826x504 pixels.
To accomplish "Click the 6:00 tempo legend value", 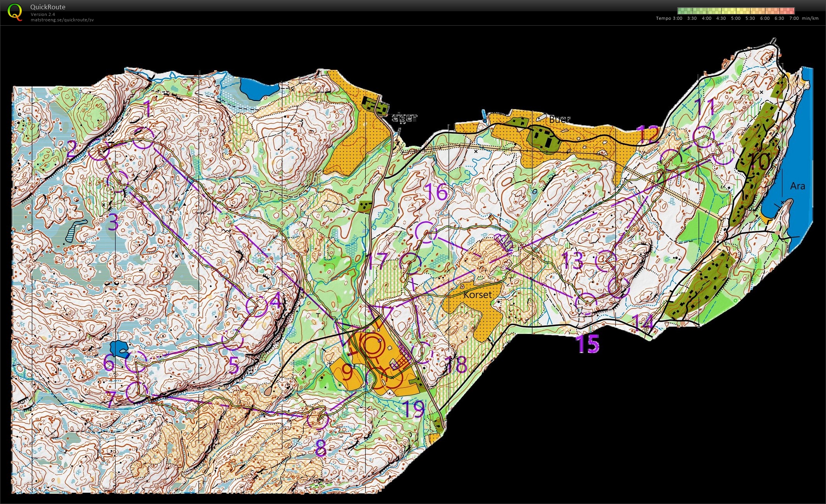I will (765, 18).
